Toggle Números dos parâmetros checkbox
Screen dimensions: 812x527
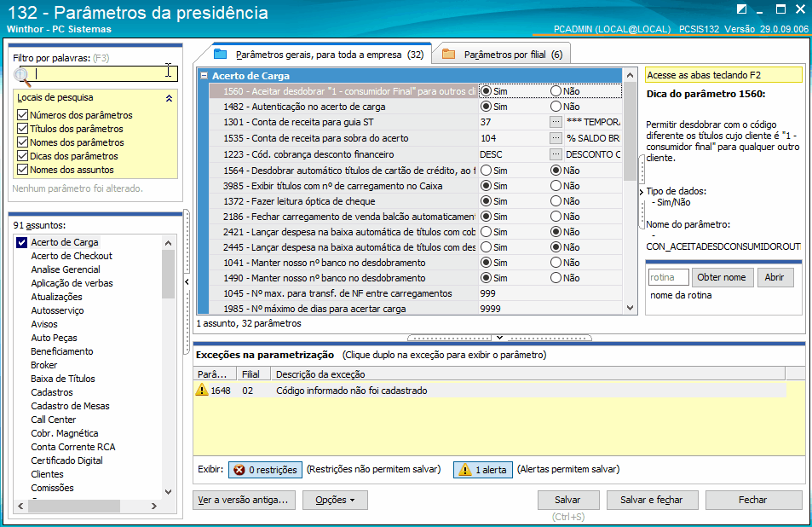click(22, 115)
